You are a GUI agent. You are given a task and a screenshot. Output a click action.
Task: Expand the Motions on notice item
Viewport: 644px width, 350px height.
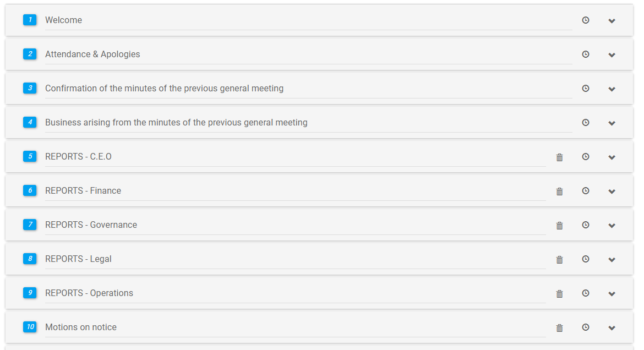pyautogui.click(x=612, y=328)
